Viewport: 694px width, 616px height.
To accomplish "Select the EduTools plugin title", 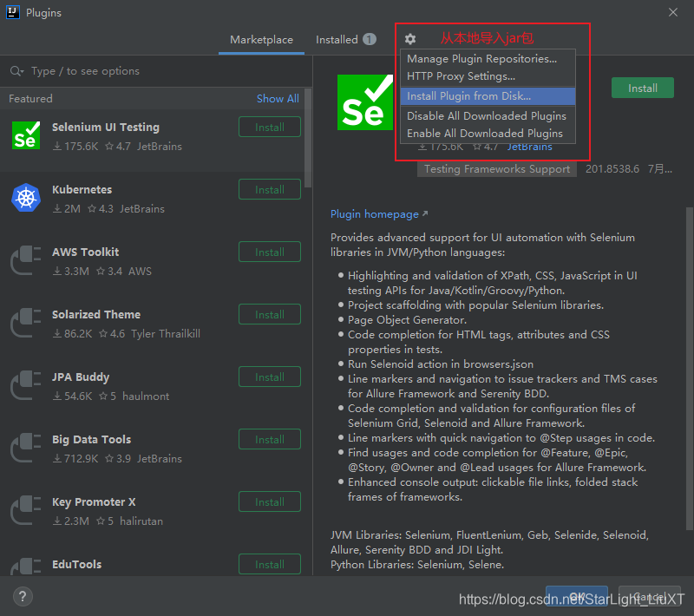I will click(77, 564).
